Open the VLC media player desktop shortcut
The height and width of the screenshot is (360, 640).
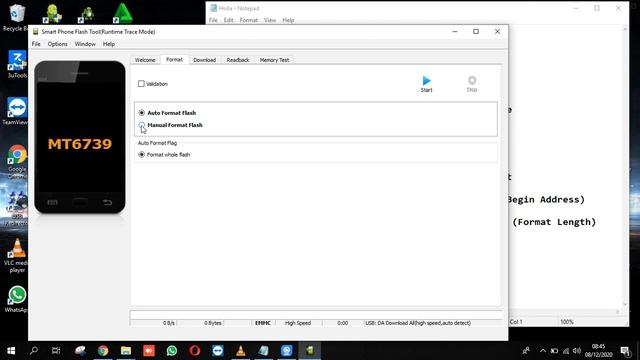pyautogui.click(x=17, y=256)
